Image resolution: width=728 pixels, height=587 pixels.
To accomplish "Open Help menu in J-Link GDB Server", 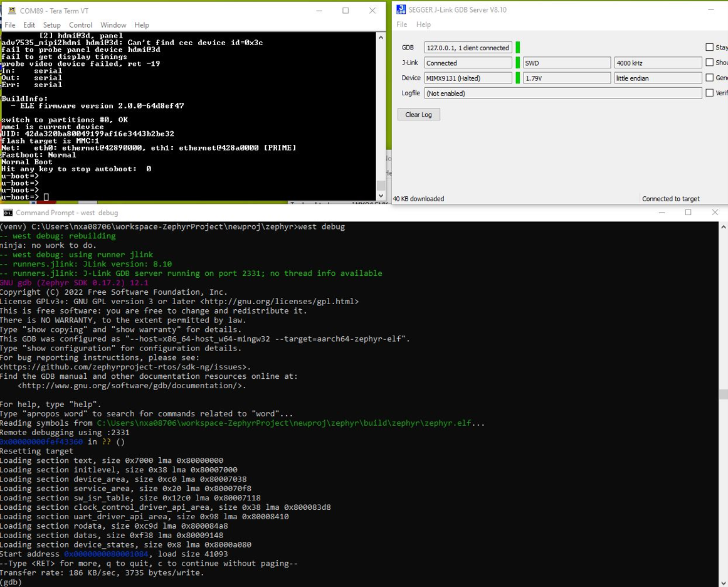I will click(x=423, y=24).
